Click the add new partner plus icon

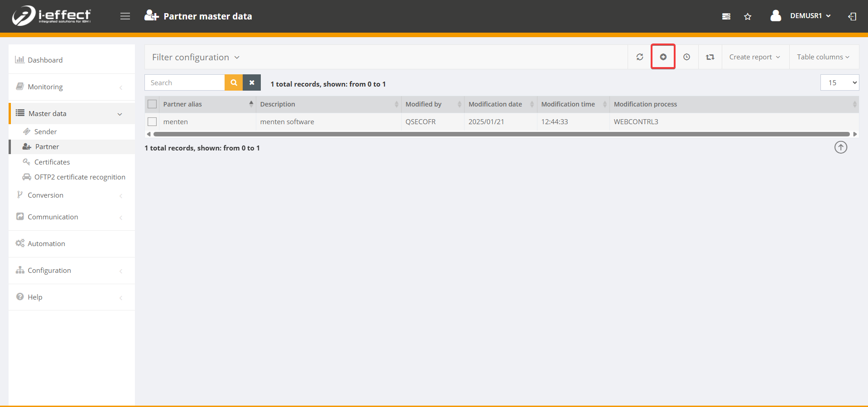point(663,57)
